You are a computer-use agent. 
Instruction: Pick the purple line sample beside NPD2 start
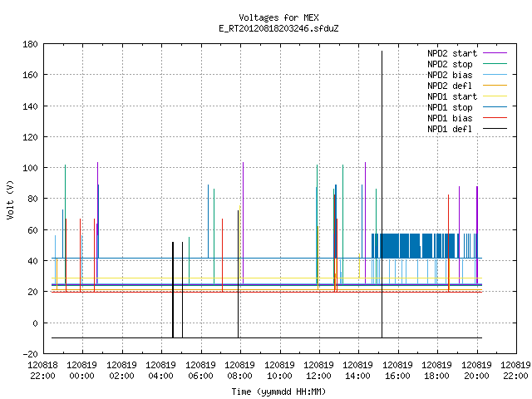(x=495, y=53)
